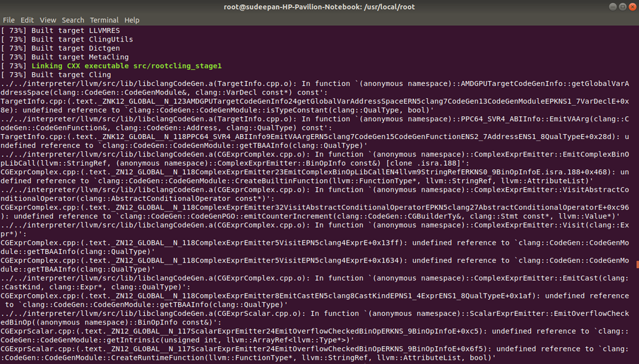The height and width of the screenshot is (364, 639).
Task: Open the File menu
Action: click(x=9, y=20)
